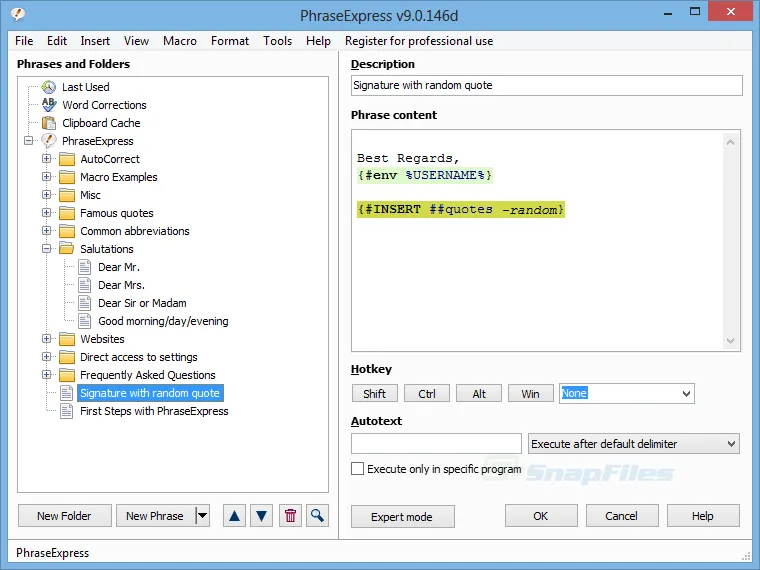
Task: Click the Word Corrections spellcheck icon
Action: [49, 105]
